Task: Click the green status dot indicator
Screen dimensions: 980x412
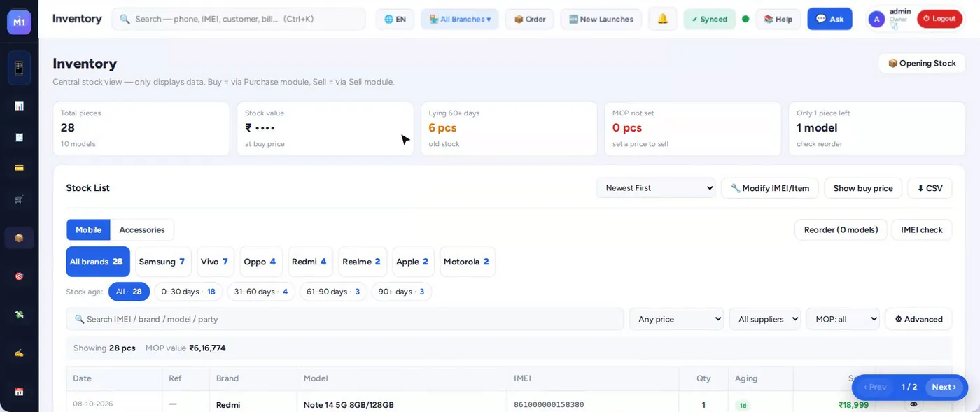Action: coord(745,19)
